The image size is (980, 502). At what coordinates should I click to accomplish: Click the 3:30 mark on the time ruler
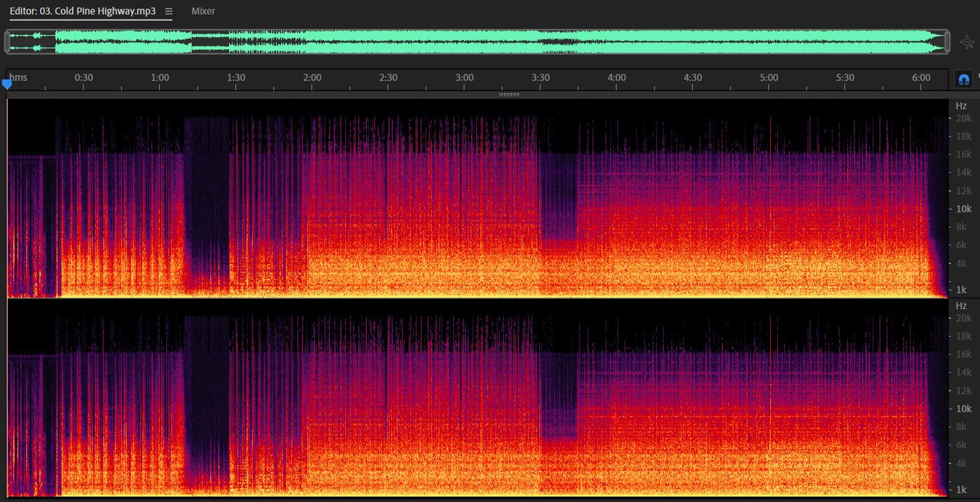[x=541, y=78]
